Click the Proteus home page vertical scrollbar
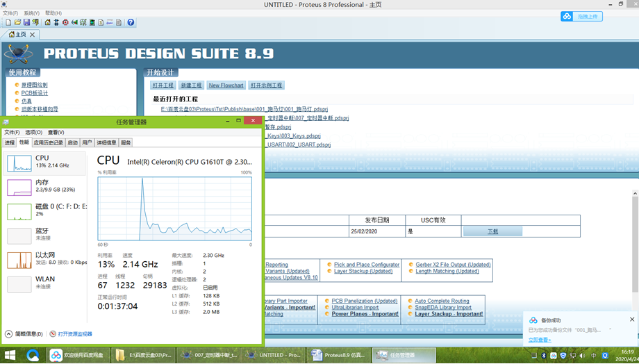This screenshot has width=639, height=364. (x=636, y=245)
